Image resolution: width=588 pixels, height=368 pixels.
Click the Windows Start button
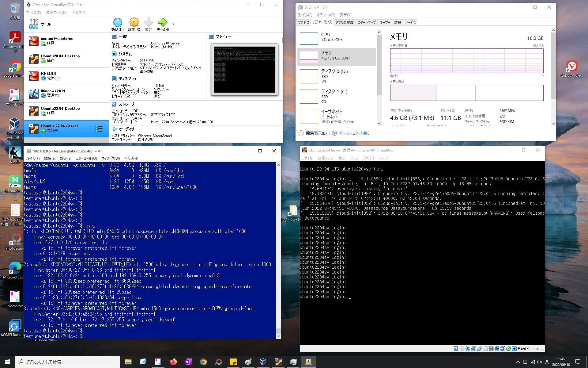click(x=7, y=362)
